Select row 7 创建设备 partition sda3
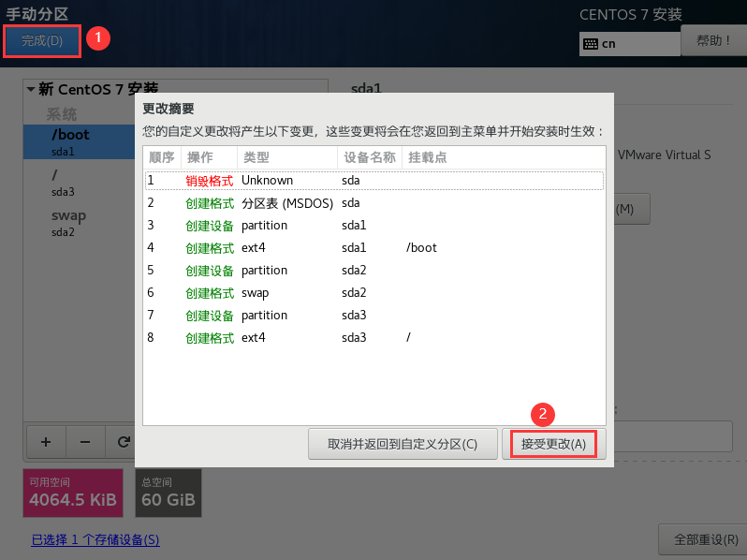This screenshot has height=560, width=747. click(374, 315)
